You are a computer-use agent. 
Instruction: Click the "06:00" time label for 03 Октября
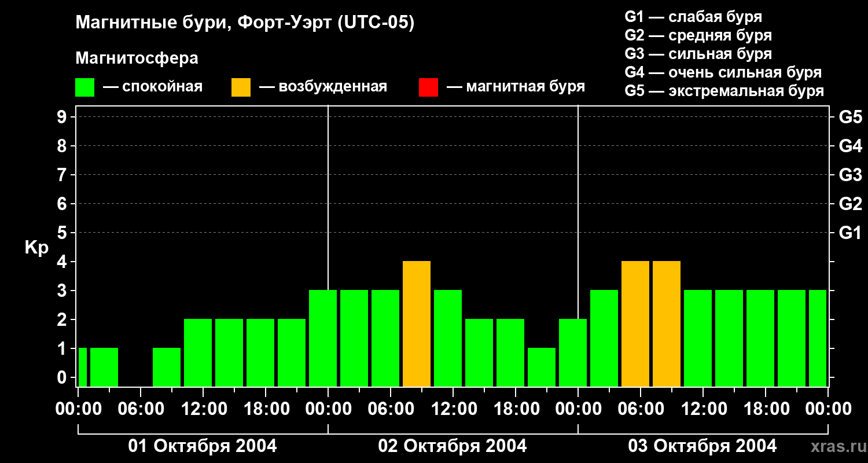pos(641,409)
